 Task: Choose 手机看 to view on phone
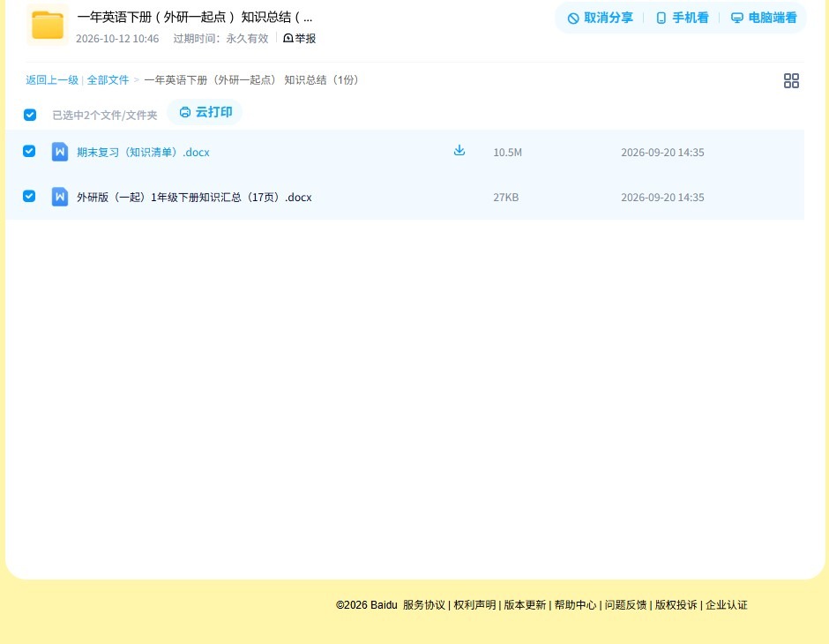682,18
